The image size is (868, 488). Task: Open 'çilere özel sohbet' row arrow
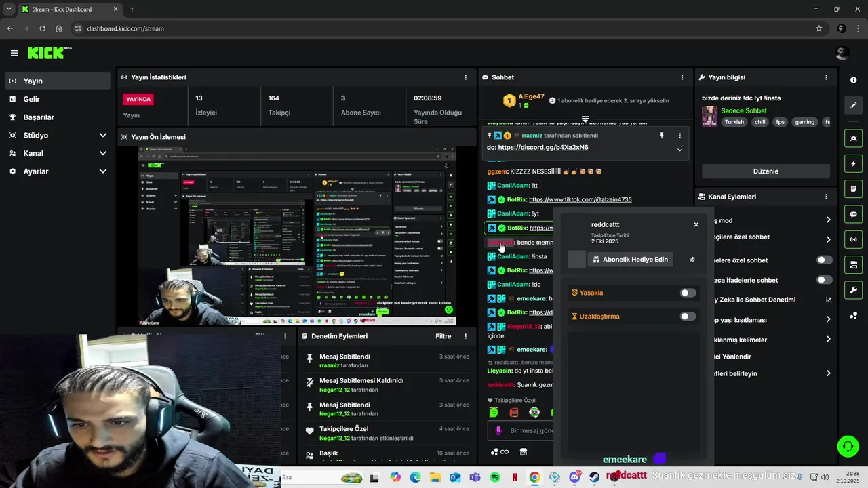point(828,239)
